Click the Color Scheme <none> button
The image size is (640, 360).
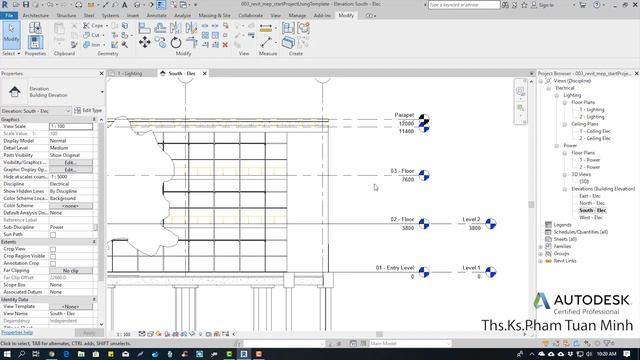[x=71, y=206]
